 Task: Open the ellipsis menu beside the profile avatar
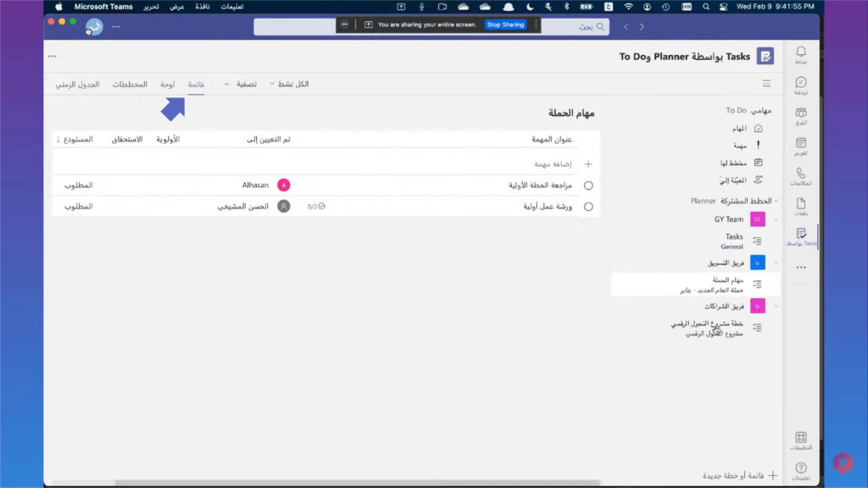point(116,26)
